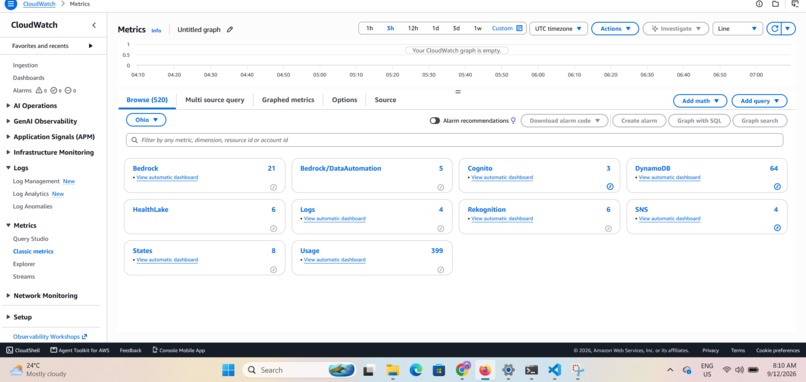Click the folder icon in top bar
The height and width of the screenshot is (382, 806).
775,4
